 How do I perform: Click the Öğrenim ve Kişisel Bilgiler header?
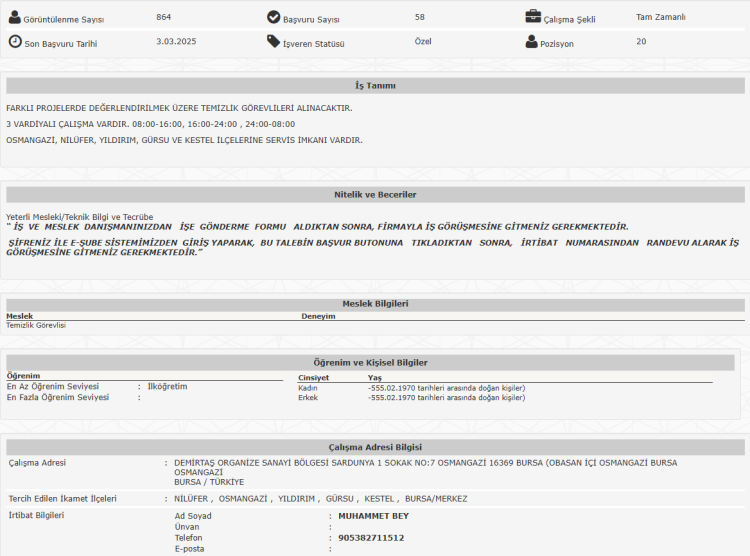(374, 362)
